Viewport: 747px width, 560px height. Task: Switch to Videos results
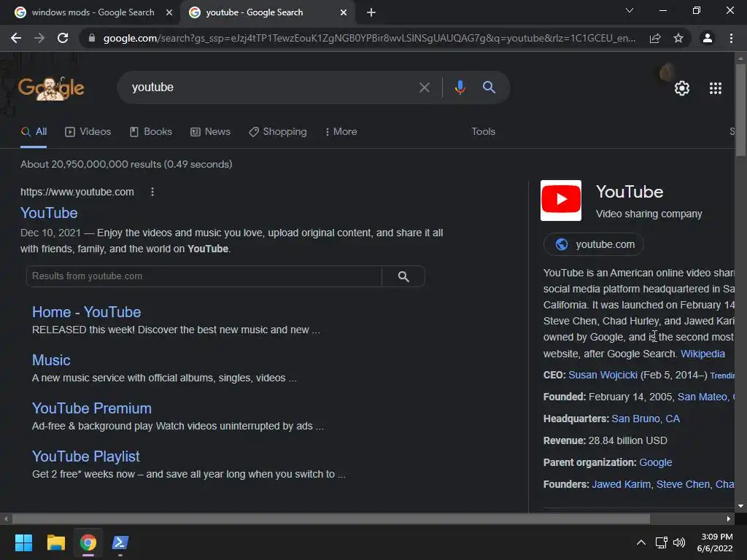click(x=88, y=132)
